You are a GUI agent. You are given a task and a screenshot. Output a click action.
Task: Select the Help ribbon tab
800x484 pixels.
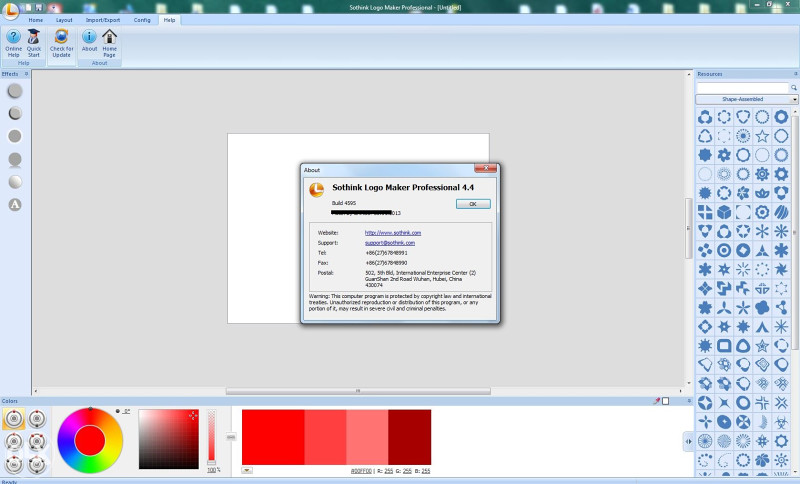tap(169, 20)
